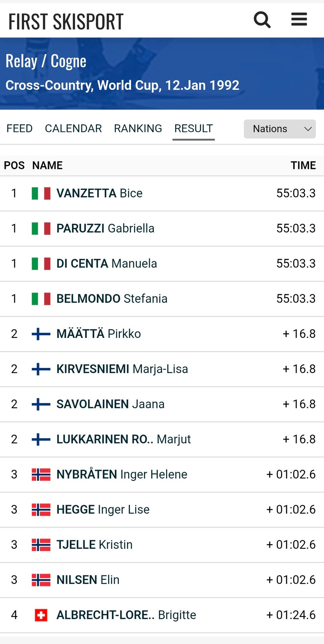Open BELMONDO Stefania athlete profile
Image resolution: width=324 pixels, height=644 pixels.
point(112,299)
